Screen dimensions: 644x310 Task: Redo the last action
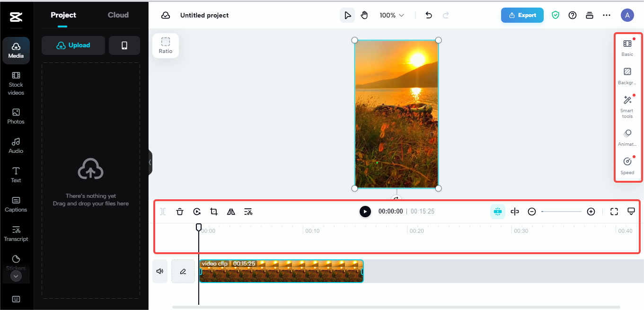pos(446,15)
